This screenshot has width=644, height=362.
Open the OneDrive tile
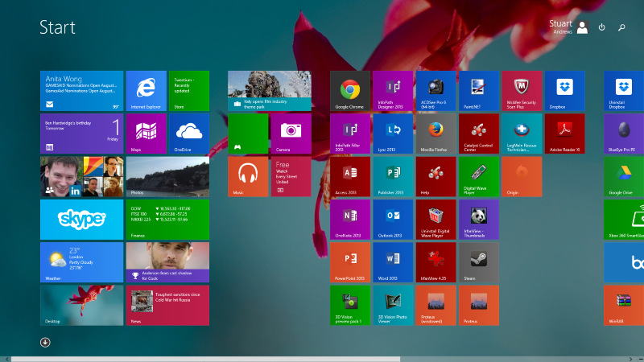[189, 134]
